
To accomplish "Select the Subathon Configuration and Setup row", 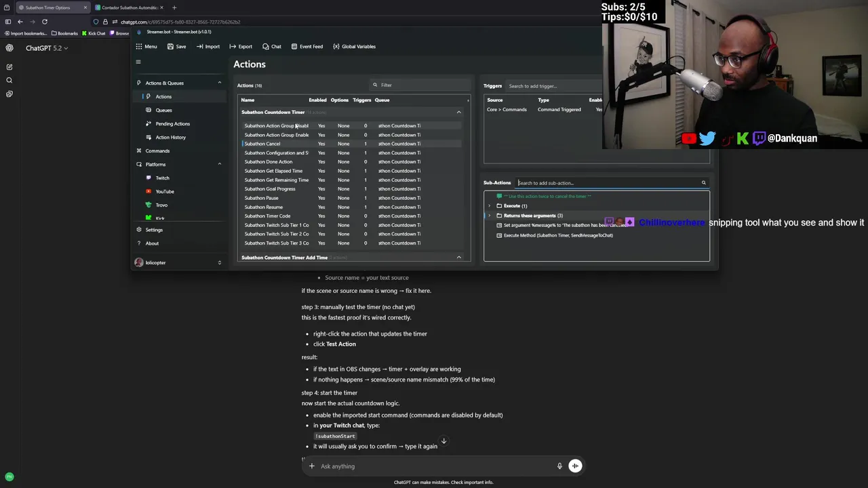I will 351,152.
